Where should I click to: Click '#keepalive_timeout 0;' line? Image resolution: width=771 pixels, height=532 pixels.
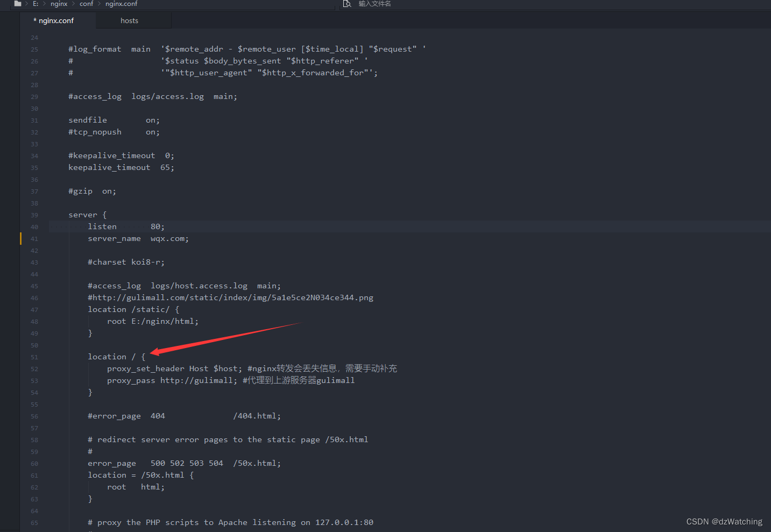122,155
